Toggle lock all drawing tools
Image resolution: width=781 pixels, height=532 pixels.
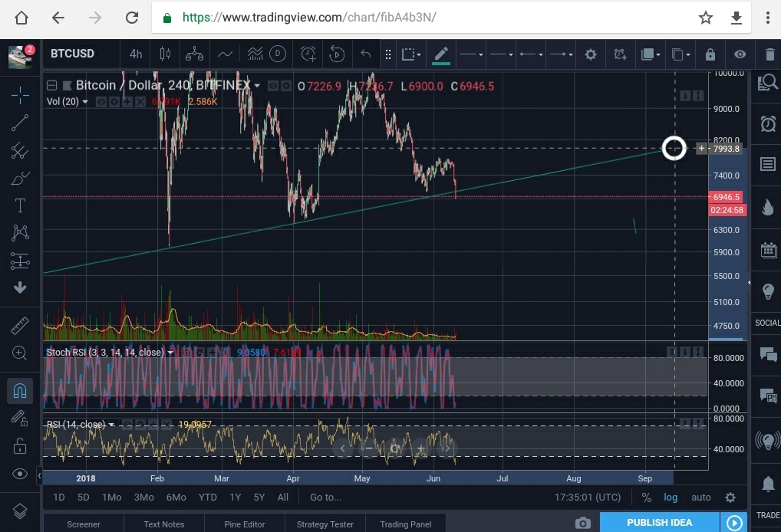(x=20, y=445)
